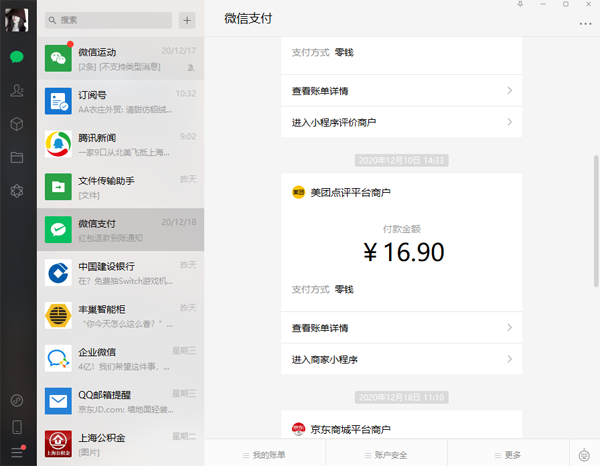Select the 订阅号 conversation title
Viewport: 600px width, 466px height.
coord(92,95)
